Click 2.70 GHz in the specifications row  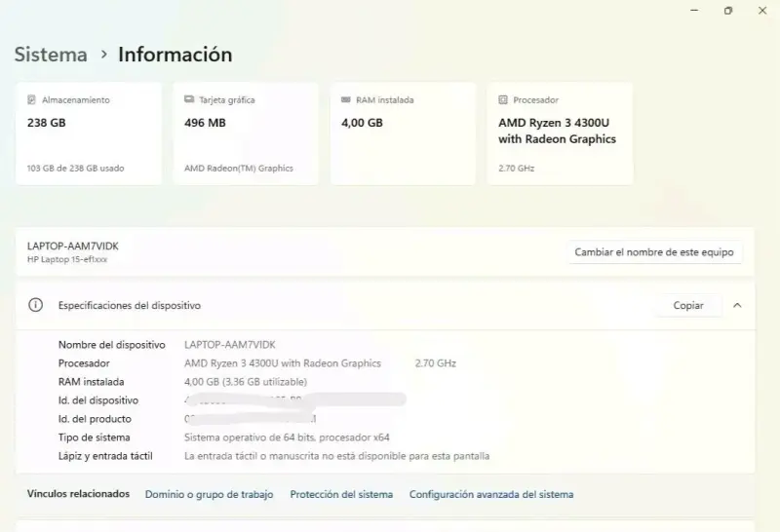435,363
